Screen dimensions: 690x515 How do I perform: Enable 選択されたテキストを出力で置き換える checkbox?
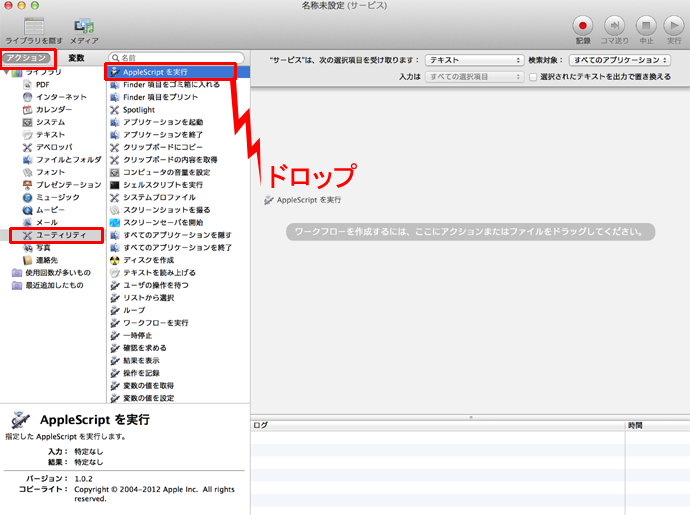pos(533,77)
